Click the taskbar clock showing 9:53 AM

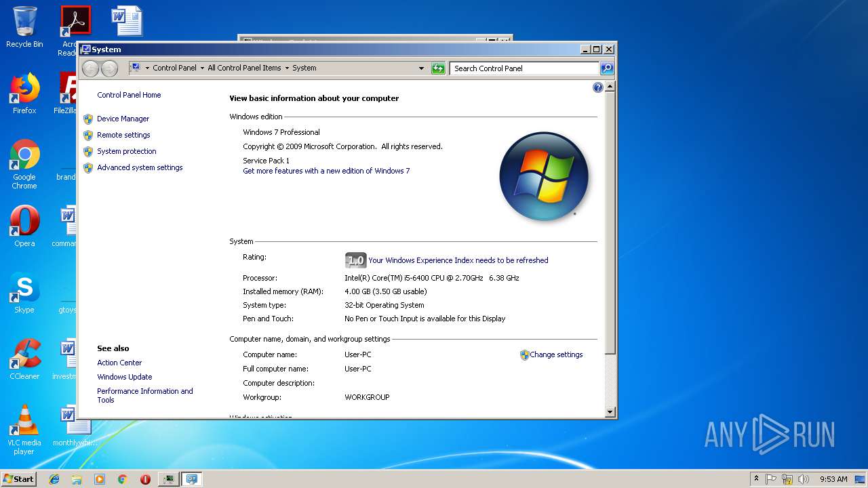[x=833, y=479]
